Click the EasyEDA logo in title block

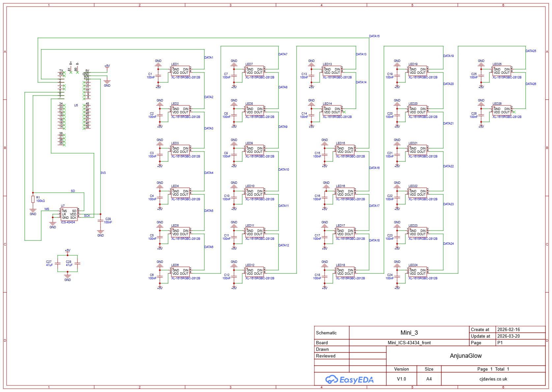click(x=350, y=379)
